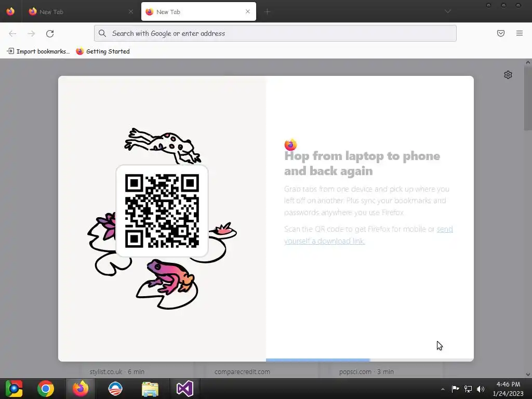The image size is (532, 399).
Task: Focus the Search with Google address bar
Action: coord(275,33)
